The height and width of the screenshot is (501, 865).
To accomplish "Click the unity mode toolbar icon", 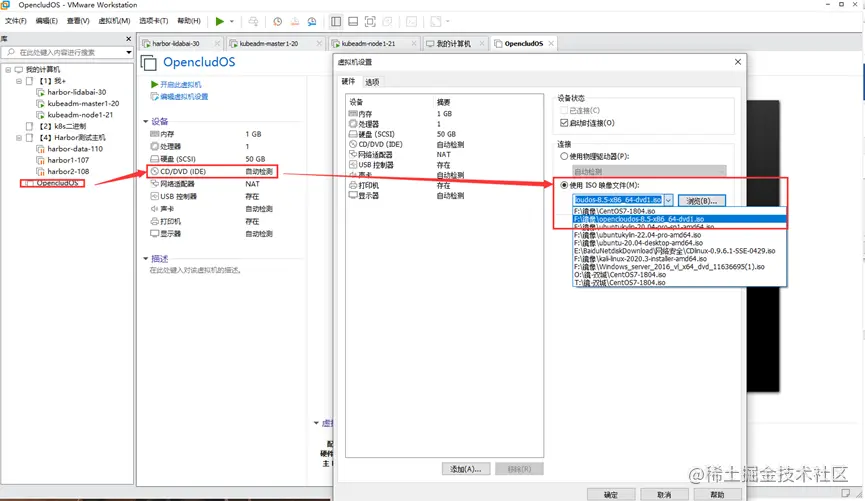I will (387, 22).
